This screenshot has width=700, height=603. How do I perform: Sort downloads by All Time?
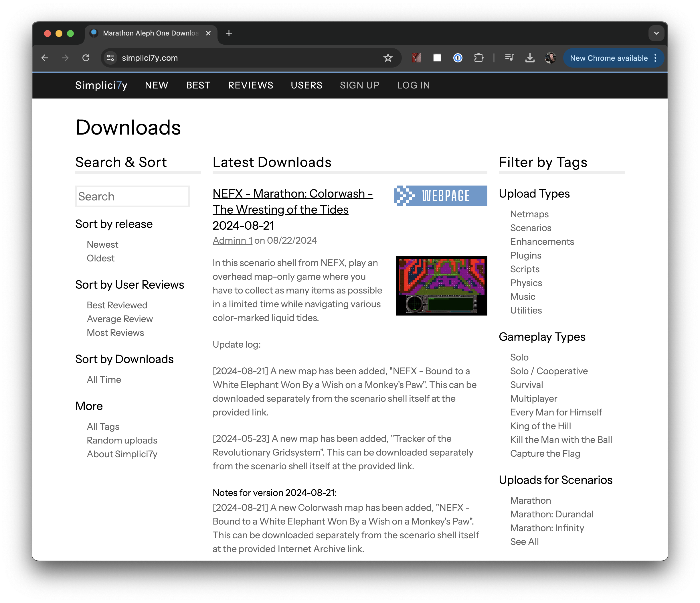tap(104, 380)
